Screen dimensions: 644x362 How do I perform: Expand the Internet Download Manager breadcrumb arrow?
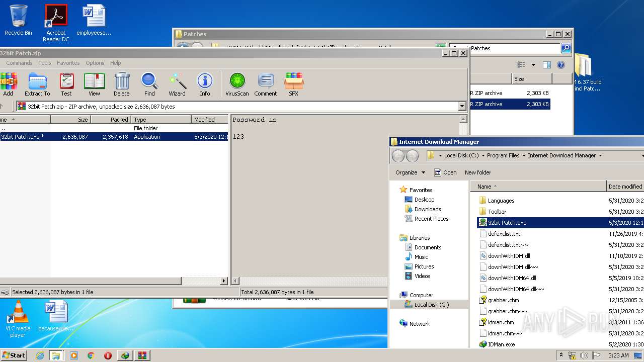(x=600, y=156)
